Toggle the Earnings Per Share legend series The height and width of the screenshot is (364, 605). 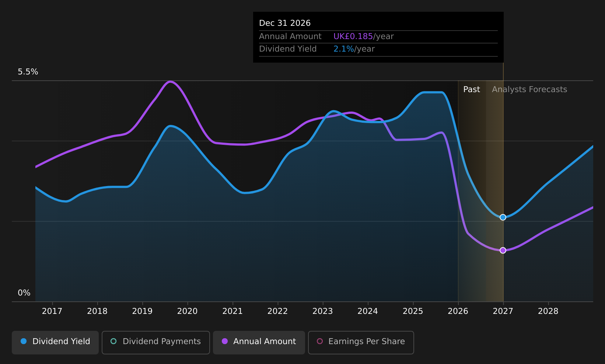pos(361,343)
